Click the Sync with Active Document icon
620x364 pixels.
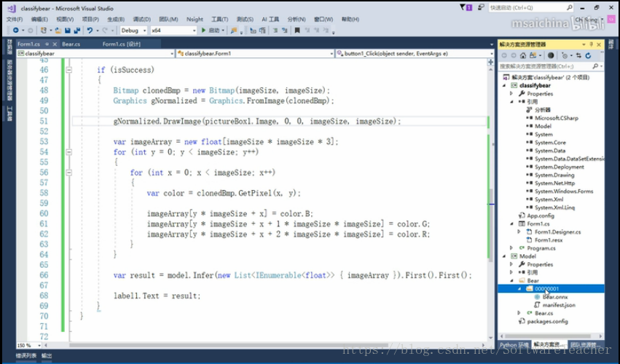pos(578,56)
